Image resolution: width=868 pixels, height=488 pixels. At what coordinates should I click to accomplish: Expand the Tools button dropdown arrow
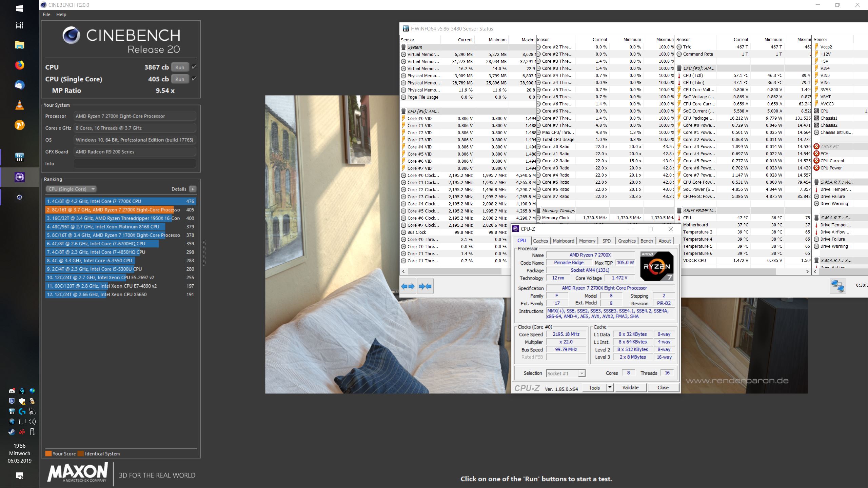[610, 387]
